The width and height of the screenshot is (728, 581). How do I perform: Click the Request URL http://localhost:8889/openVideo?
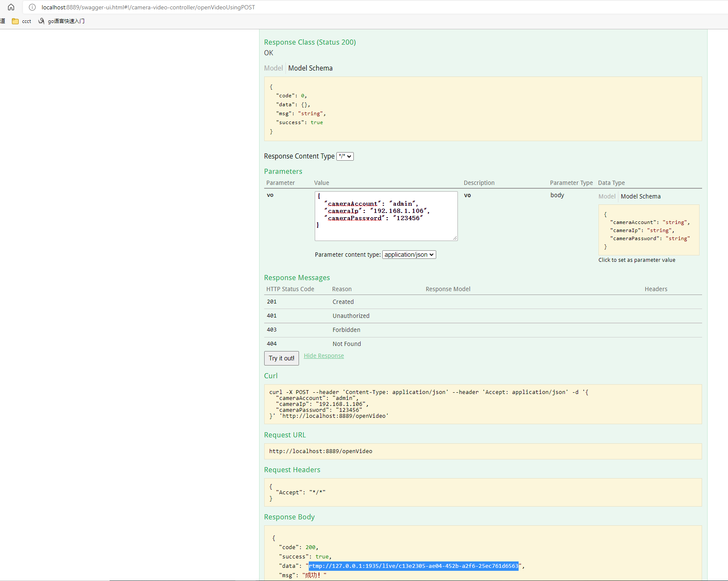point(321,451)
